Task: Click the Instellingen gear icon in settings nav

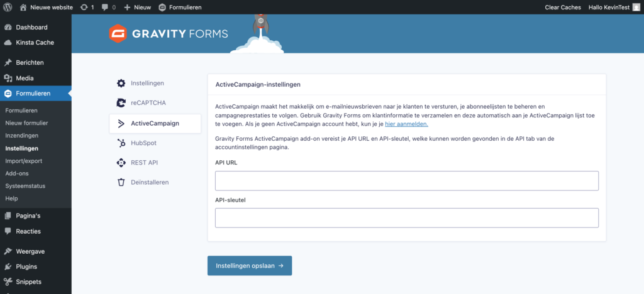Action: tap(121, 84)
